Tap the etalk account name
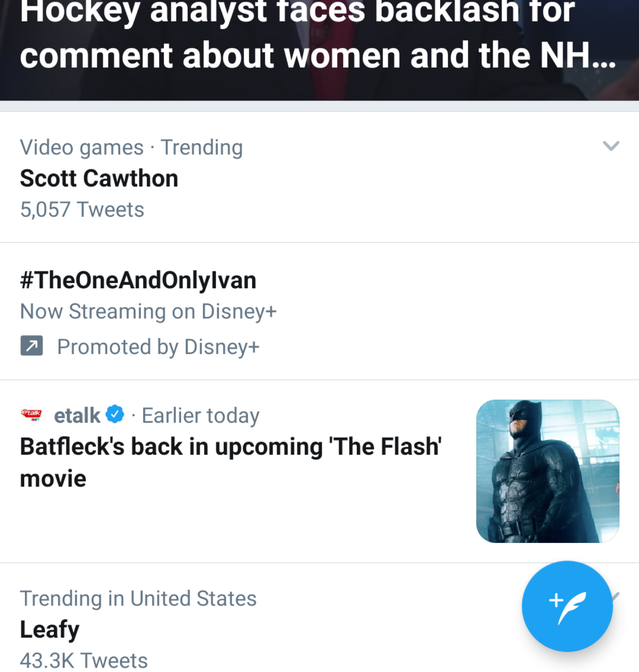 77,415
